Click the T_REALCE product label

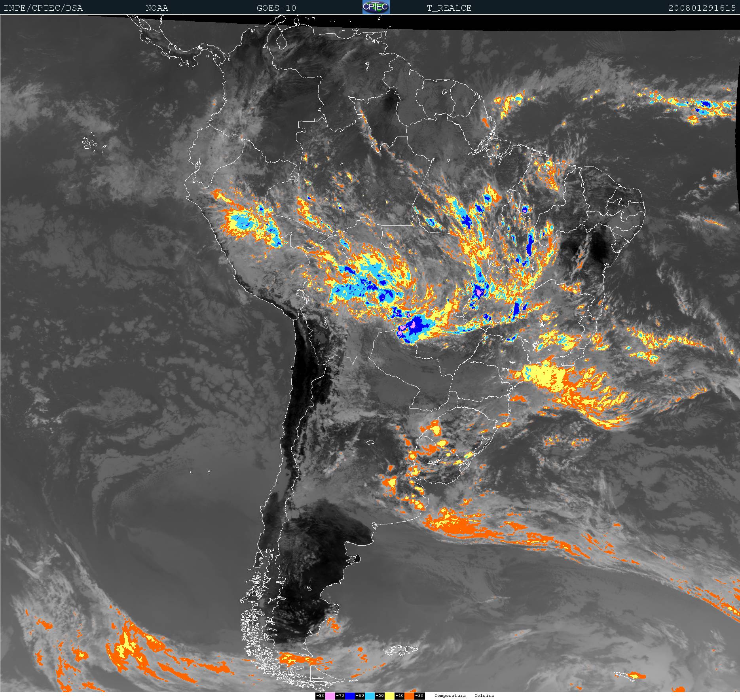(449, 8)
